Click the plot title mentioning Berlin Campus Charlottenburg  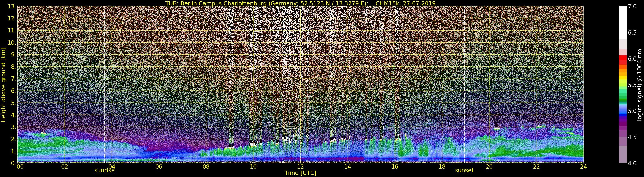pos(300,3)
